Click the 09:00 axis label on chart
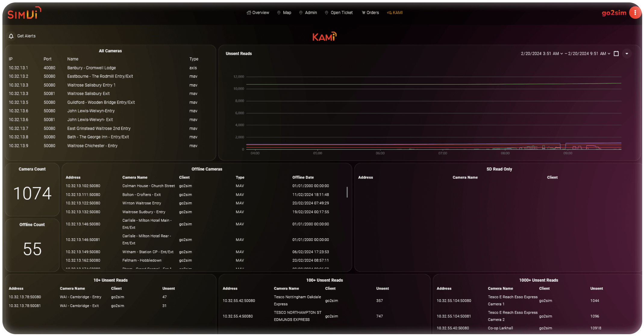Image resolution: width=644 pixels, height=336 pixels. (x=567, y=153)
